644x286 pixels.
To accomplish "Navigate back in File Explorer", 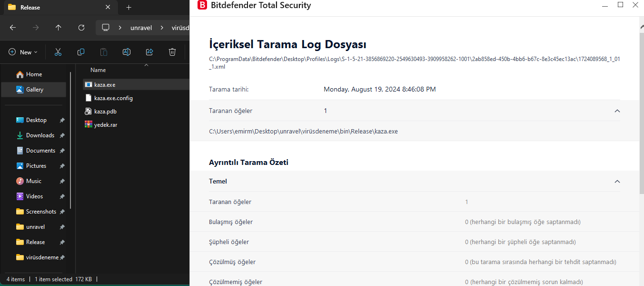I will tap(13, 28).
